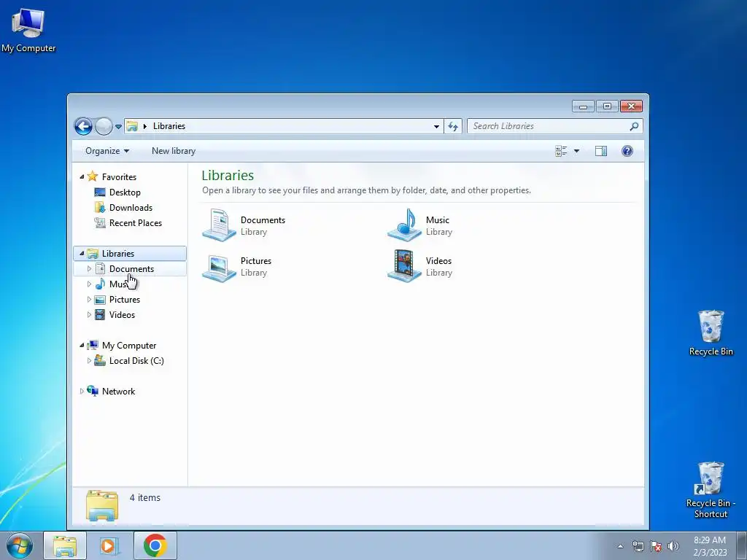Click the volume speaker tray icon
The height and width of the screenshot is (560, 747).
tap(673, 546)
